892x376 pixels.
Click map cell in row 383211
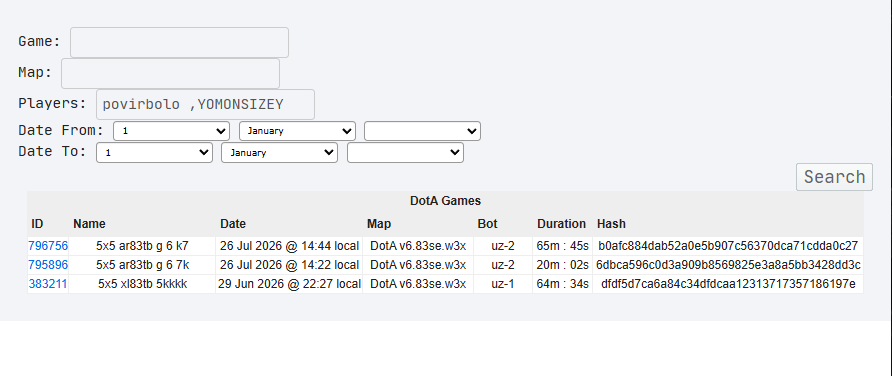(418, 284)
